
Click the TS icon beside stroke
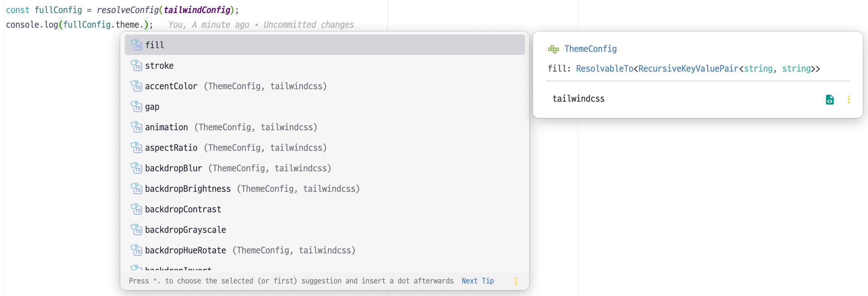pos(137,65)
